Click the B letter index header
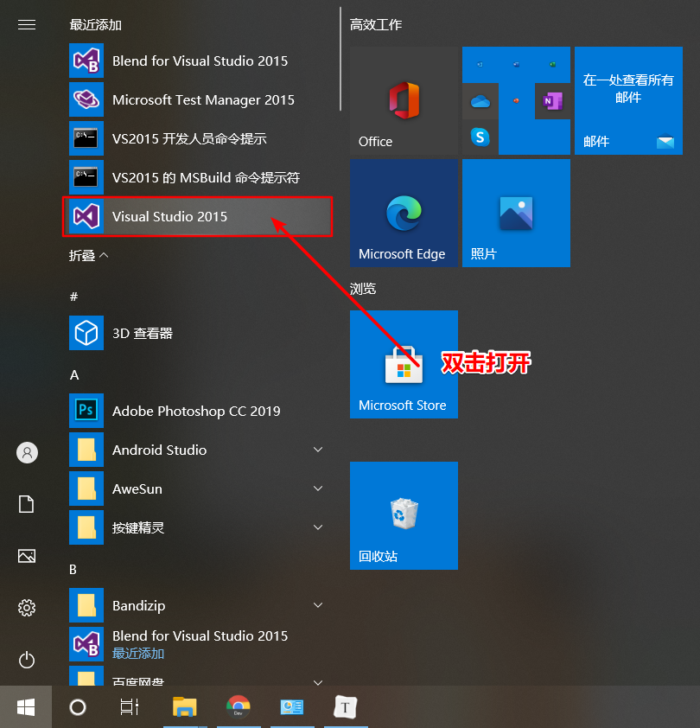Image resolution: width=700 pixels, height=728 pixels. tap(73, 570)
